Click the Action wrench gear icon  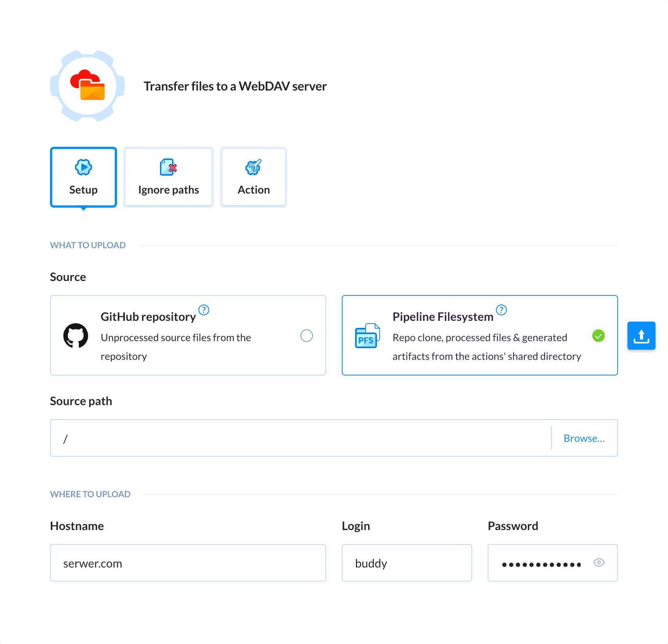(253, 167)
